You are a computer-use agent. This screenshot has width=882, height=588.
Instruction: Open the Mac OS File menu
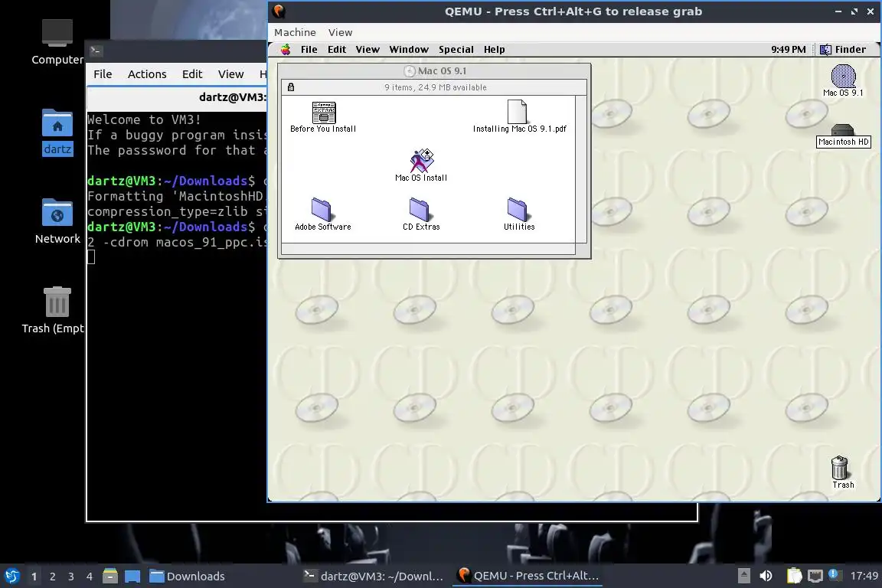309,50
